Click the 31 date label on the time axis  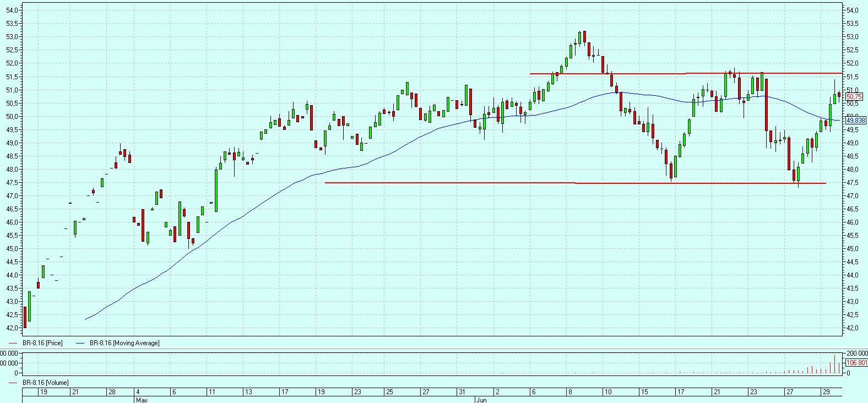point(462,392)
